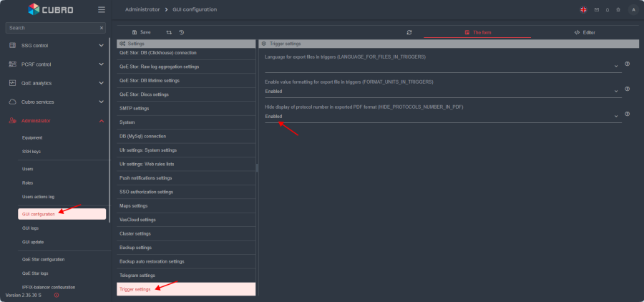Toggle the hamburger sidebar menu
Image resolution: width=644 pixels, height=302 pixels.
[102, 9]
